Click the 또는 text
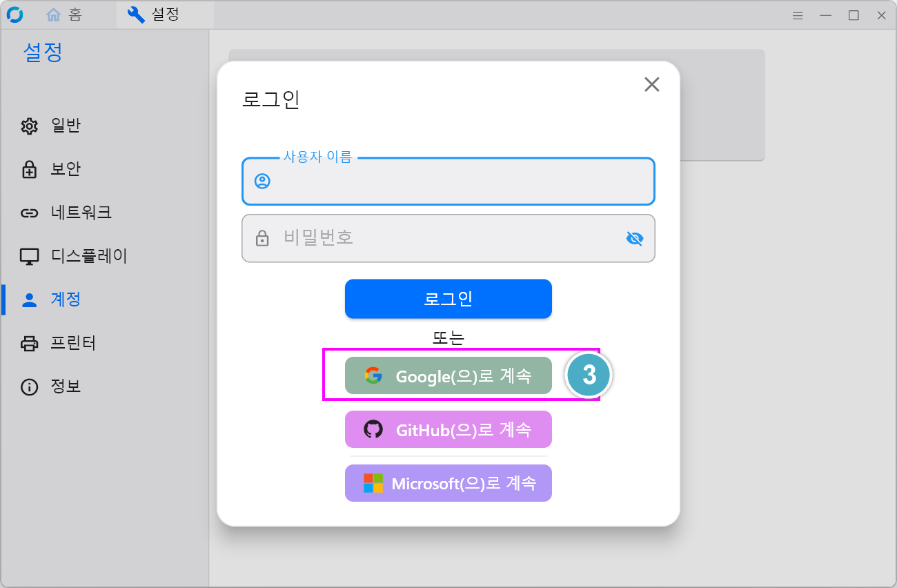 (448, 337)
